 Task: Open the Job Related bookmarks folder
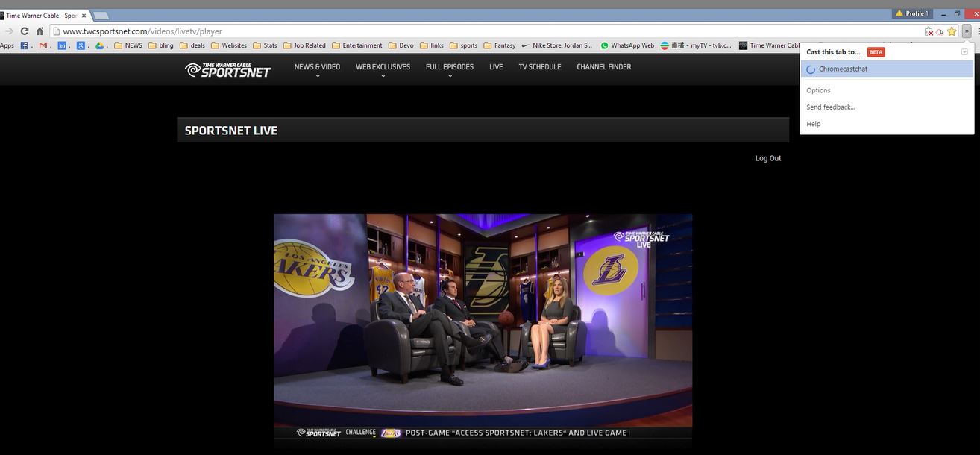coord(304,45)
